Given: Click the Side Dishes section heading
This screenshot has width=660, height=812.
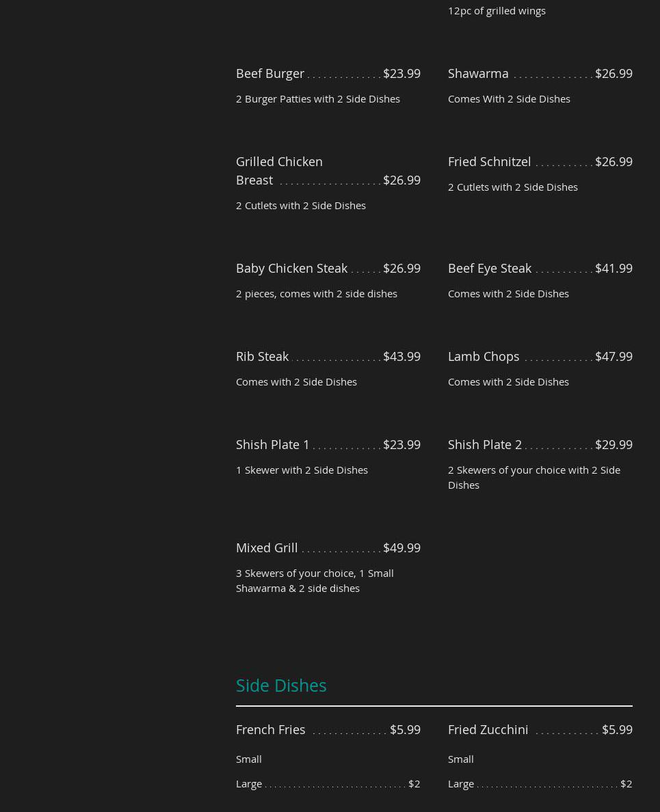Looking at the screenshot, I should (281, 685).
